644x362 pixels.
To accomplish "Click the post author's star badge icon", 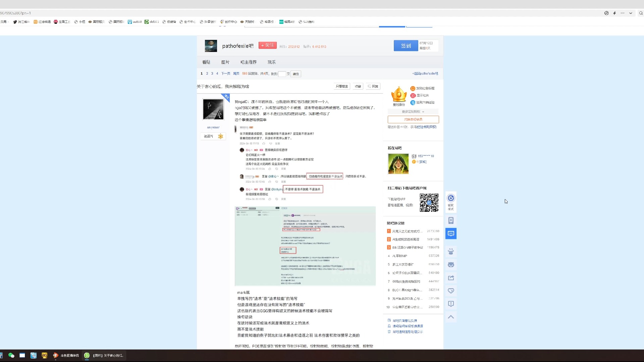I will coord(220,136).
